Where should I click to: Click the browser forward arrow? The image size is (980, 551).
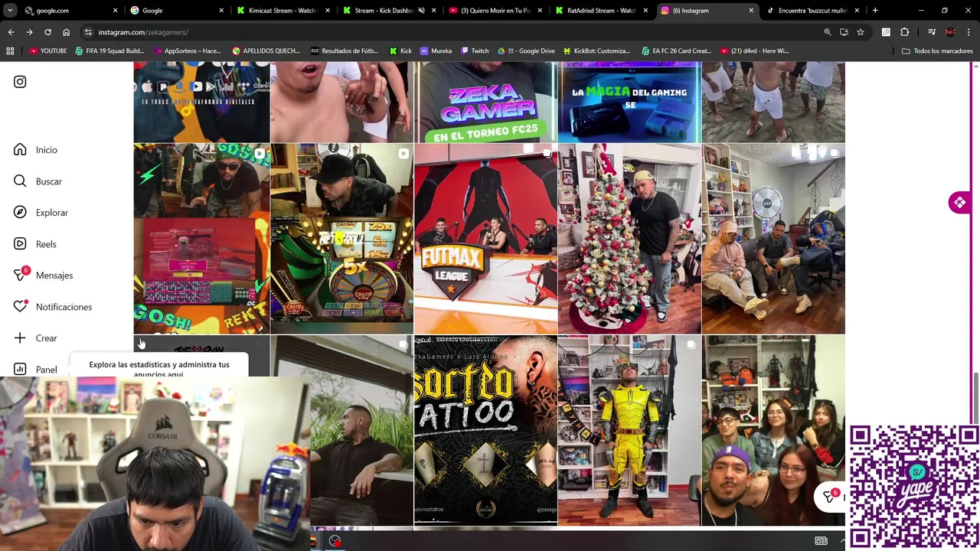coord(29,32)
